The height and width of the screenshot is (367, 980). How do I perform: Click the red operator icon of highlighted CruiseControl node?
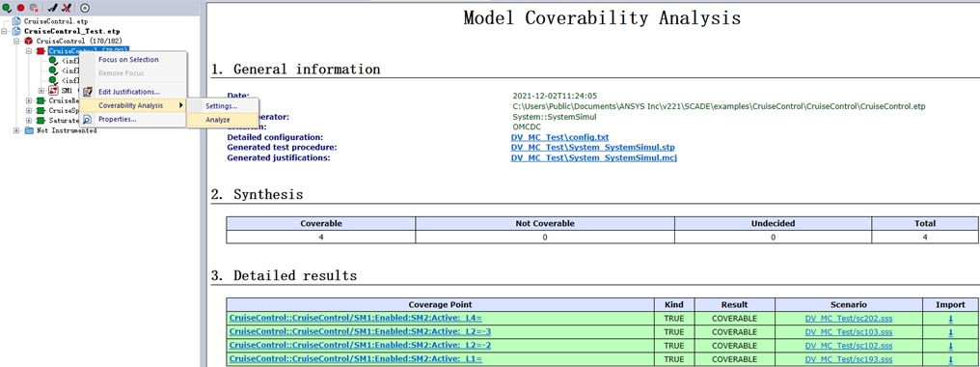coord(41,51)
